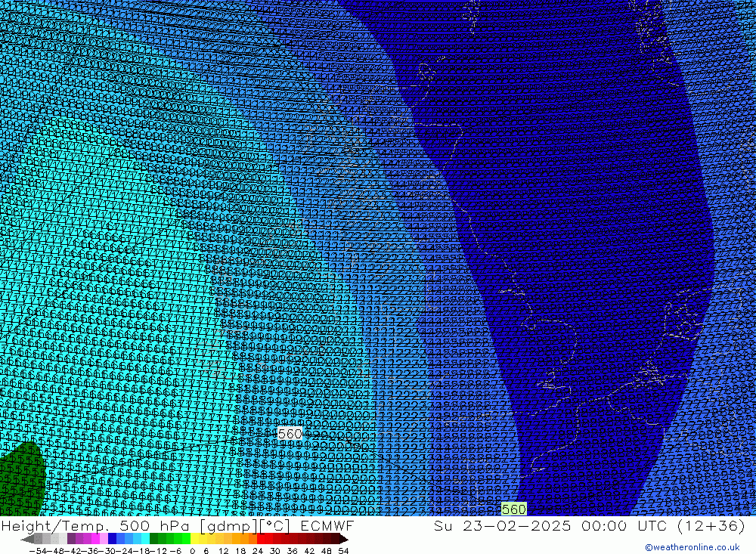Open the weatheronline.co.uk copyright link
Screen dimensions: 756x554
pos(692,547)
